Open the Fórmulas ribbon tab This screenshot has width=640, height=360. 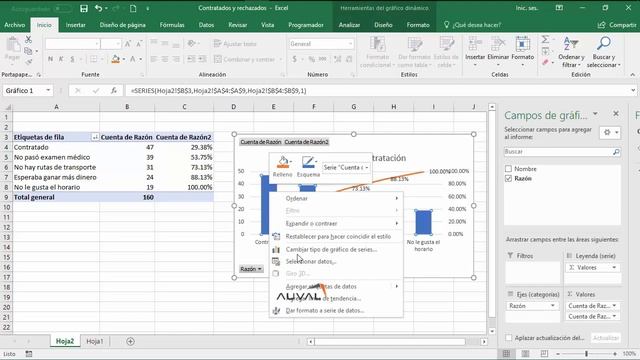point(172,25)
